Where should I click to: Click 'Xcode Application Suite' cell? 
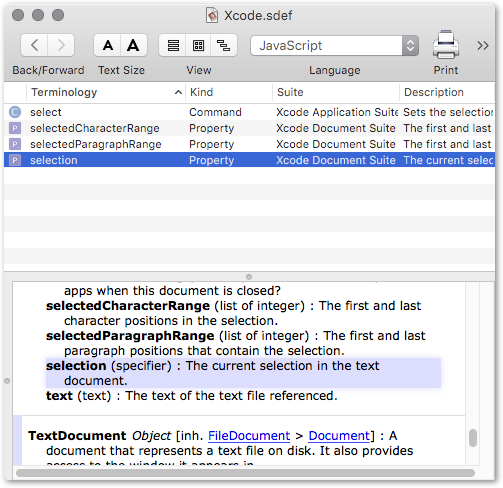pyautogui.click(x=337, y=112)
